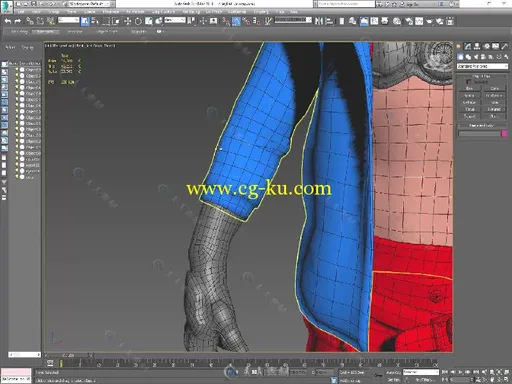The height and width of the screenshot is (384, 512).
Task: Click the pink object color swatch
Action: [x=504, y=134]
